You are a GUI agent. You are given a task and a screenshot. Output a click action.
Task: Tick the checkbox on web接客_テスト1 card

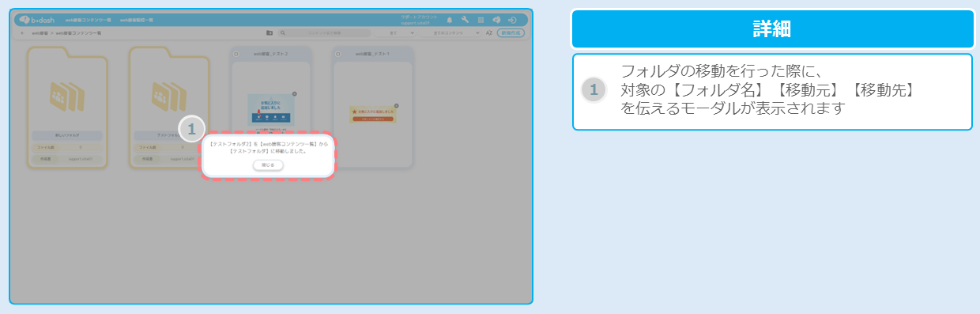pyautogui.click(x=337, y=54)
